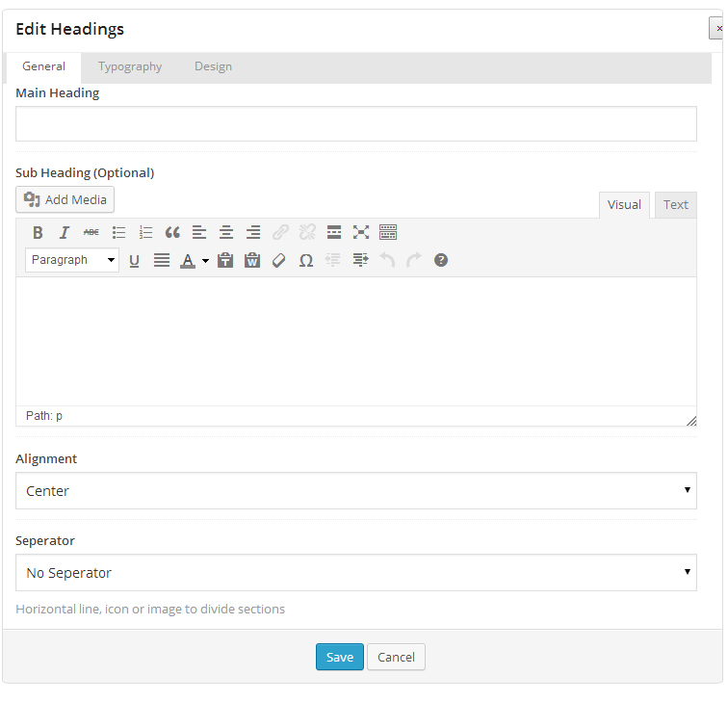Image resolution: width=728 pixels, height=702 pixels.
Task: Open the Paragraph format dropdown
Action: coord(72,260)
